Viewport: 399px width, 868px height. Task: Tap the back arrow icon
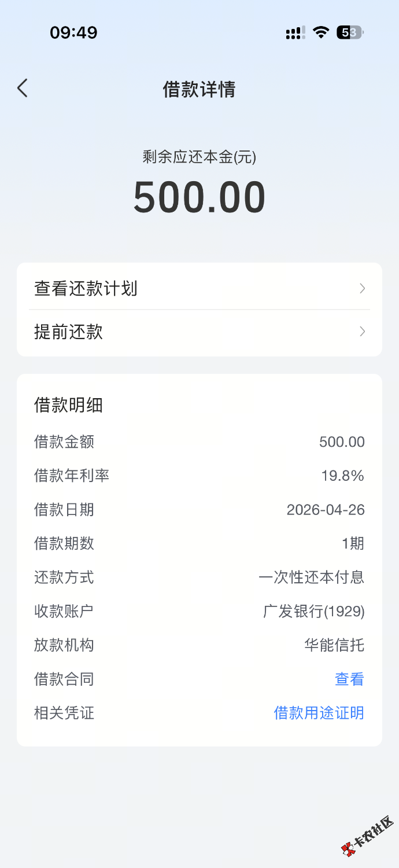(x=23, y=89)
